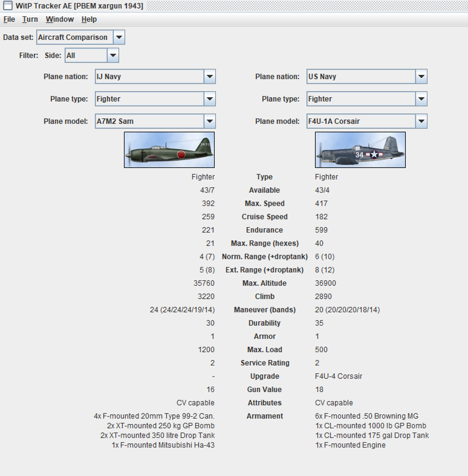Click the Durability row label
Viewport: 468px width, 476px height.
point(264,323)
